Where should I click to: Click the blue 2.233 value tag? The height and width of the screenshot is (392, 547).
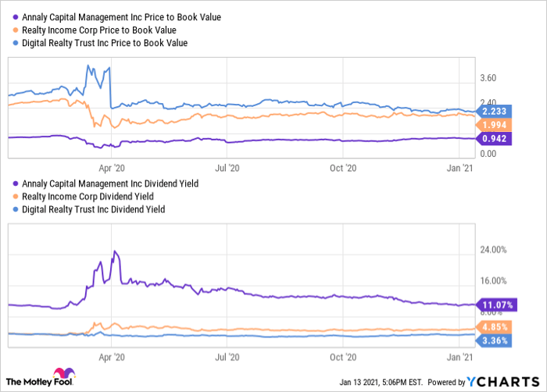(495, 112)
